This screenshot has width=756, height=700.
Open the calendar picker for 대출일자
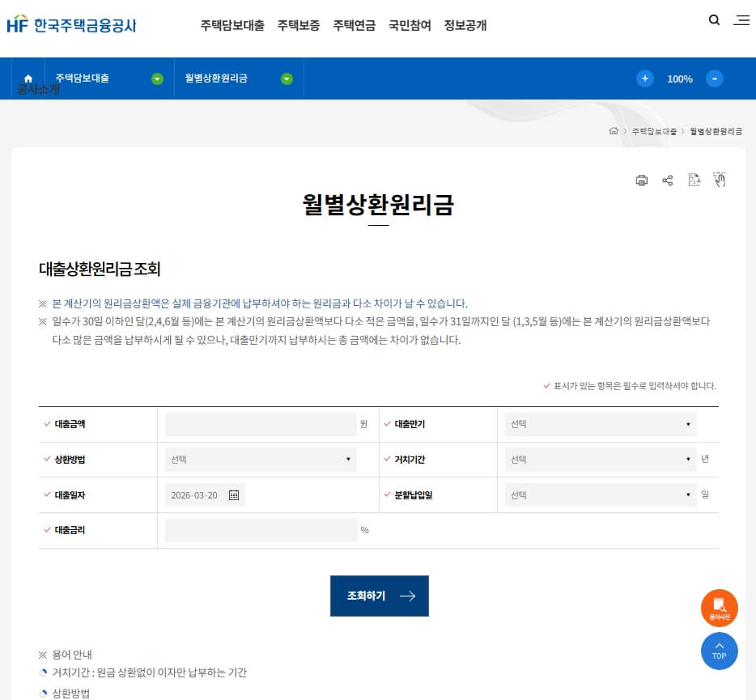tap(234, 494)
